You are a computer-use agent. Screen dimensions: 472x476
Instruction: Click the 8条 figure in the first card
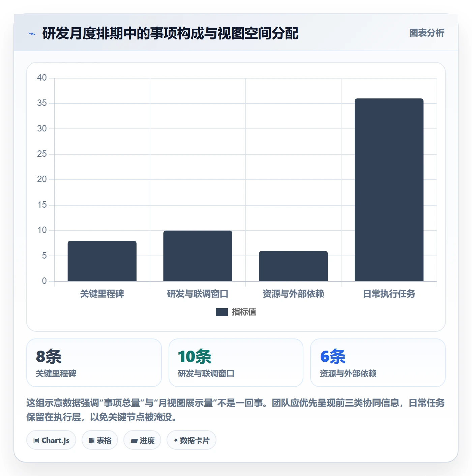49,356
